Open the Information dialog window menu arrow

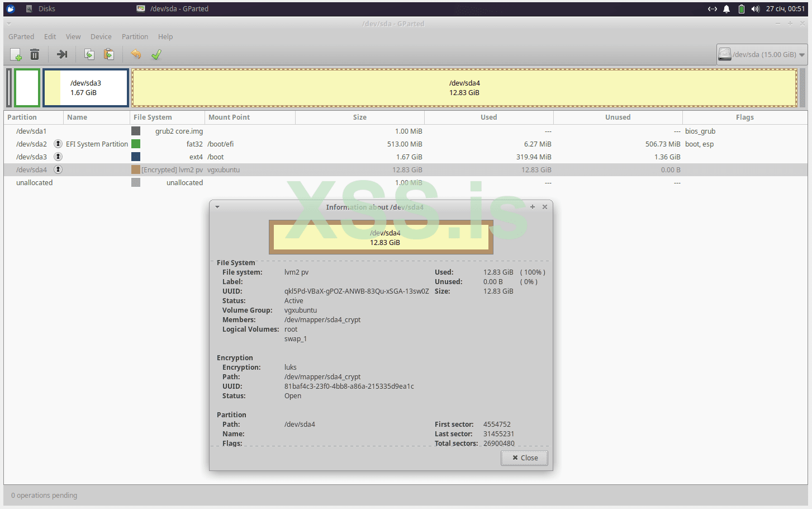217,207
